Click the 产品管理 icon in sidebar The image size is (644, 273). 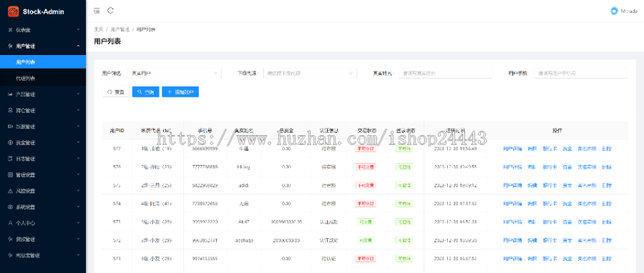(x=11, y=94)
